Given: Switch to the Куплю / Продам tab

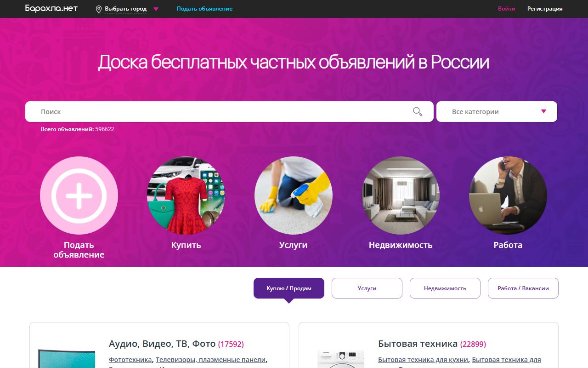Looking at the screenshot, I should [x=289, y=288].
